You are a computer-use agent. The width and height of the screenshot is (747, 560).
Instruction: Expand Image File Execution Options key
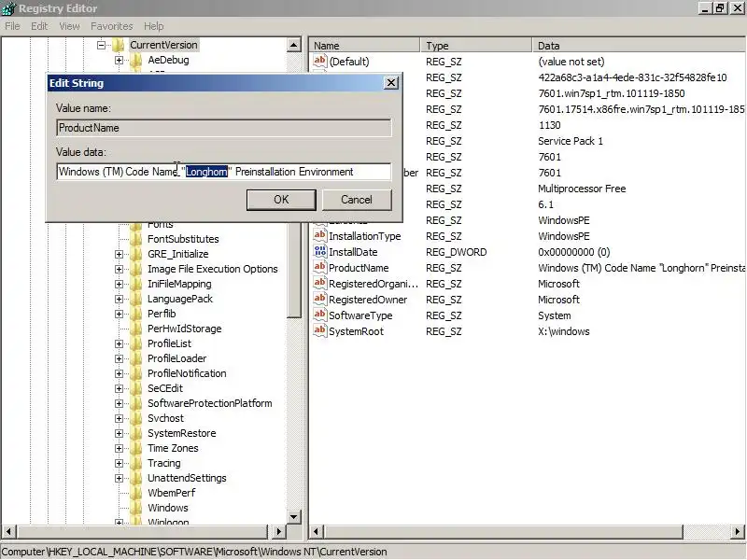click(119, 269)
